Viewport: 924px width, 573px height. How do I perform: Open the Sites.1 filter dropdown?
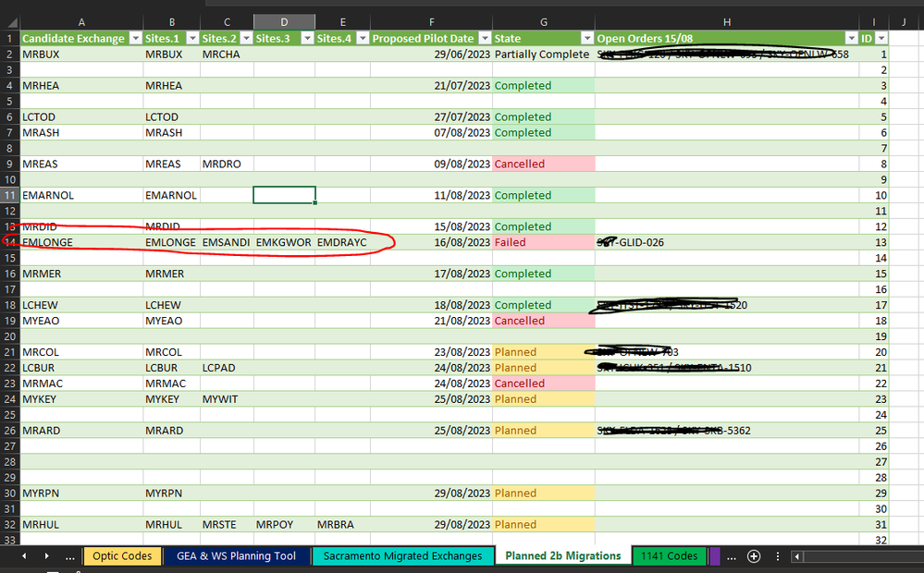click(x=192, y=38)
